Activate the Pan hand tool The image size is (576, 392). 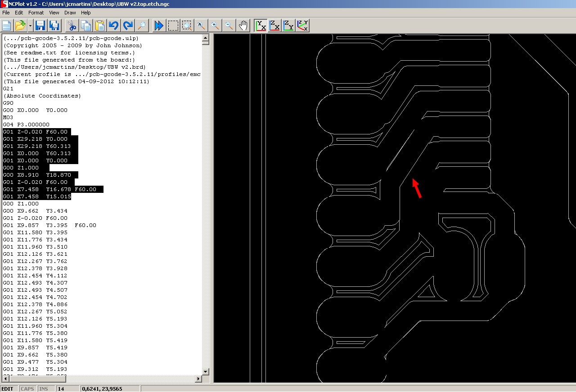[243, 26]
